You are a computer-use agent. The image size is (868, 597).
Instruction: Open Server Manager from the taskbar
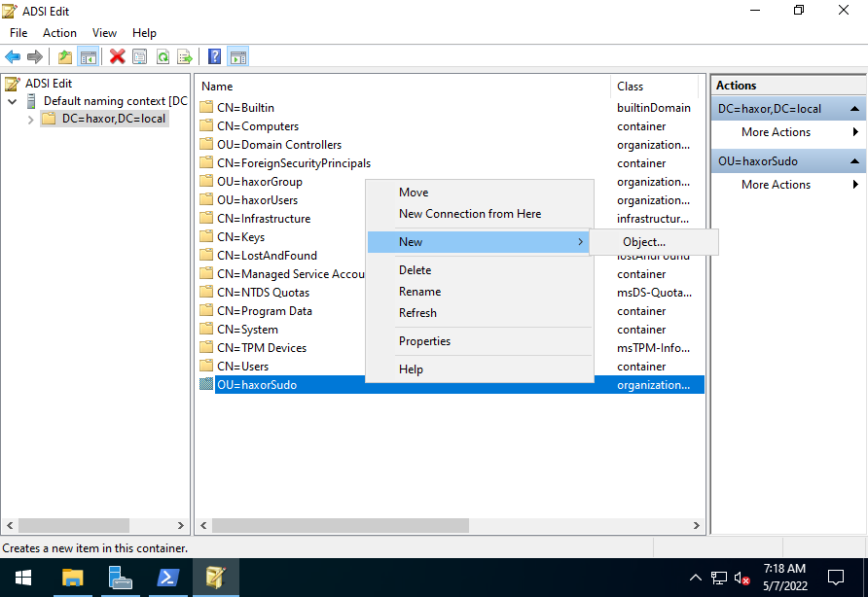(x=120, y=579)
